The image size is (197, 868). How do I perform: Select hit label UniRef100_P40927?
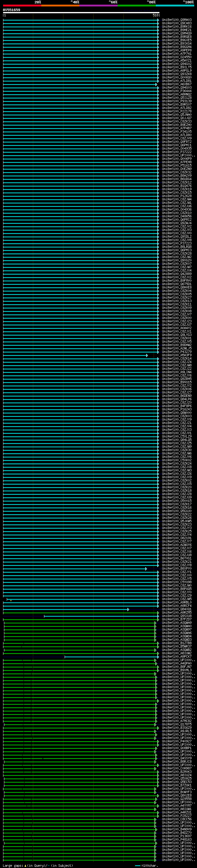[177, 741]
